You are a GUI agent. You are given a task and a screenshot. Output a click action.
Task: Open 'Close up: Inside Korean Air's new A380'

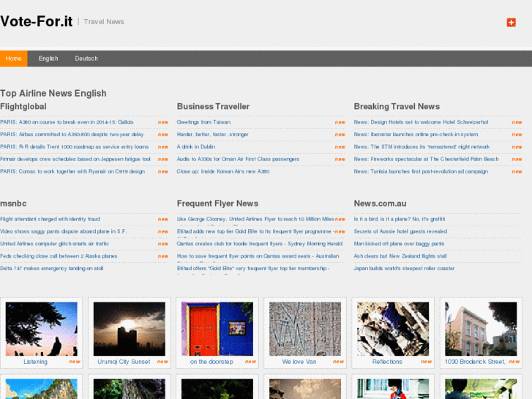click(223, 171)
